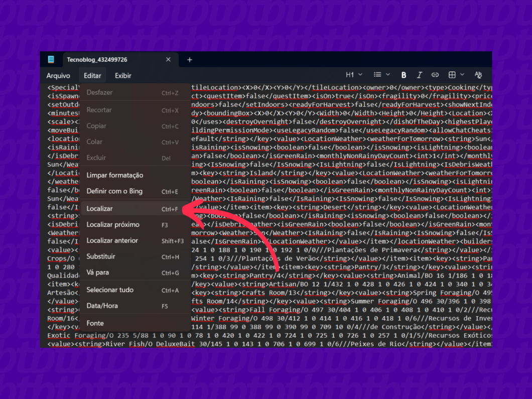This screenshot has width=532, height=399.
Task: Expand the list style dropdown arrow
Action: pyautogui.click(x=388, y=75)
